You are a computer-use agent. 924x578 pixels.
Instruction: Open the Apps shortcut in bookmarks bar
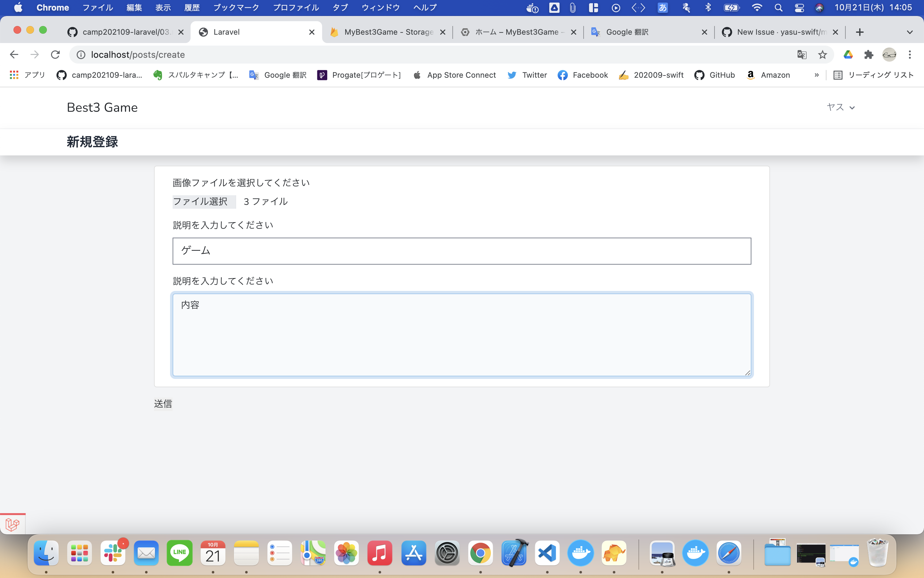pos(27,75)
